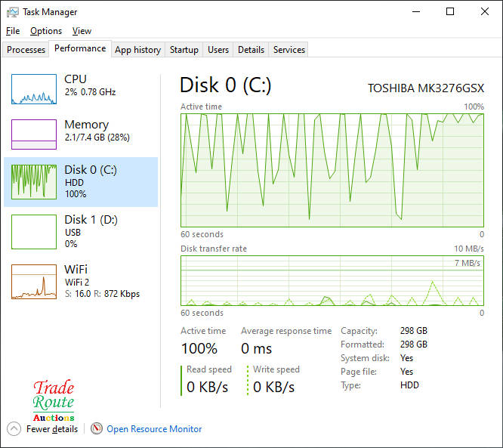The image size is (503, 448).
Task: Click the Task Manager title bar icon
Action: 13,12
